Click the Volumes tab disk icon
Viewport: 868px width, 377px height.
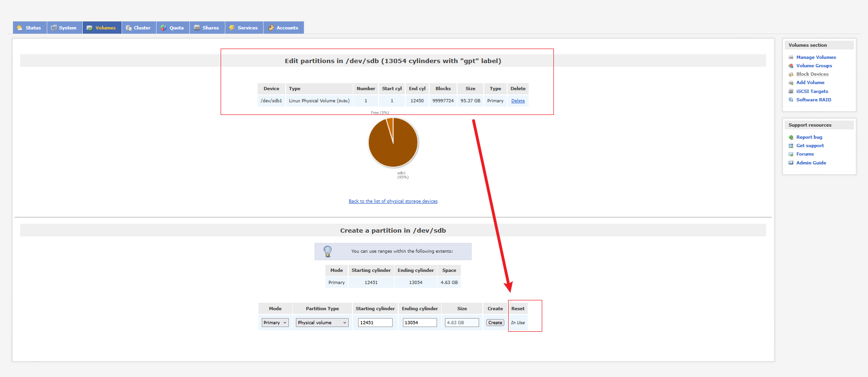tap(89, 28)
